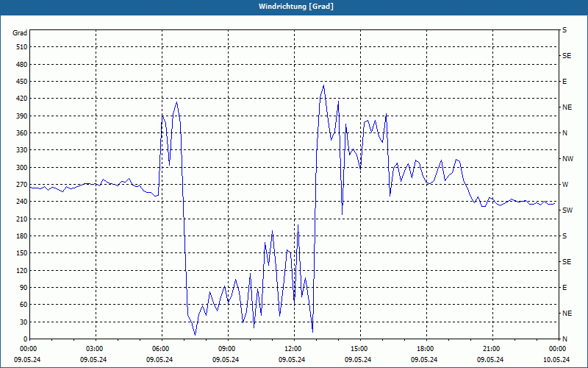Select the 300 degree axis value
588x368 pixels.
click(x=22, y=168)
